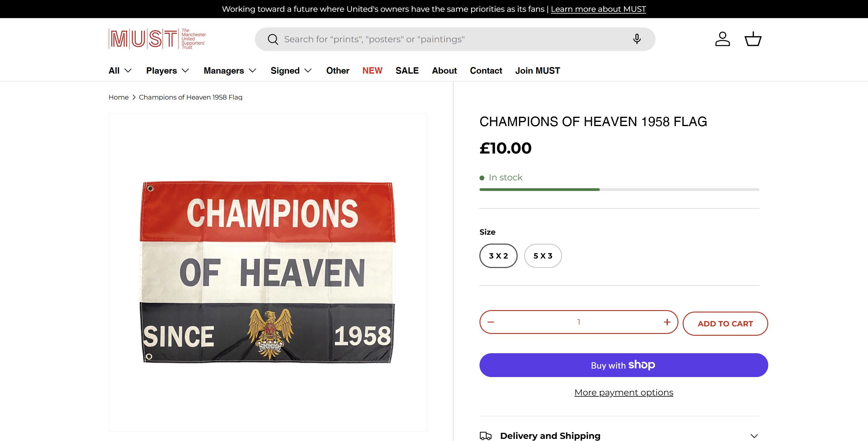Screen dimensions: 868x441
Task: Go to the SALE page
Action: point(407,71)
